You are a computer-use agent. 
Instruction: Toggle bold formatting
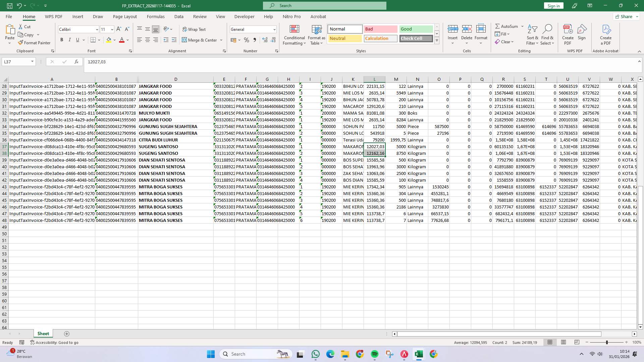click(62, 40)
